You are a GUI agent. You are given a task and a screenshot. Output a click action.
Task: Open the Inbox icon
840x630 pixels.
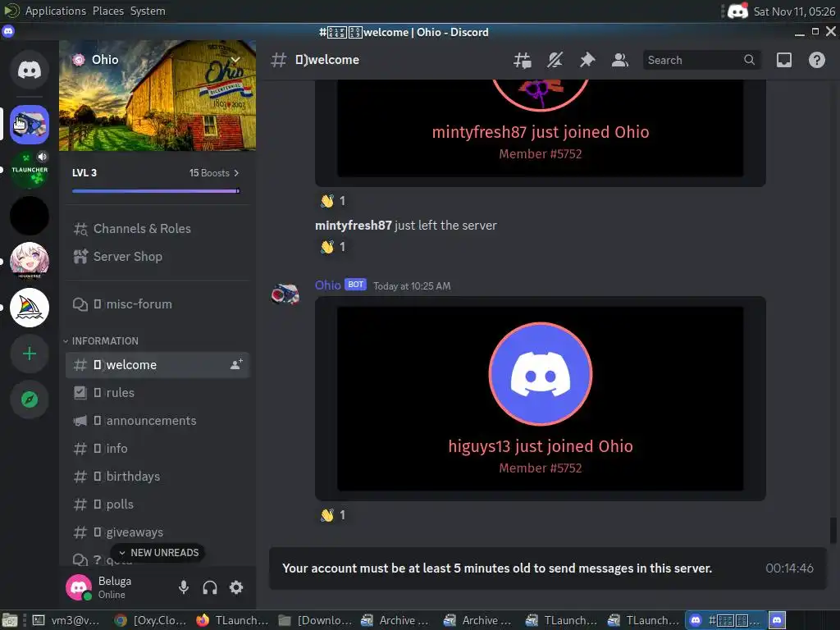[784, 60]
